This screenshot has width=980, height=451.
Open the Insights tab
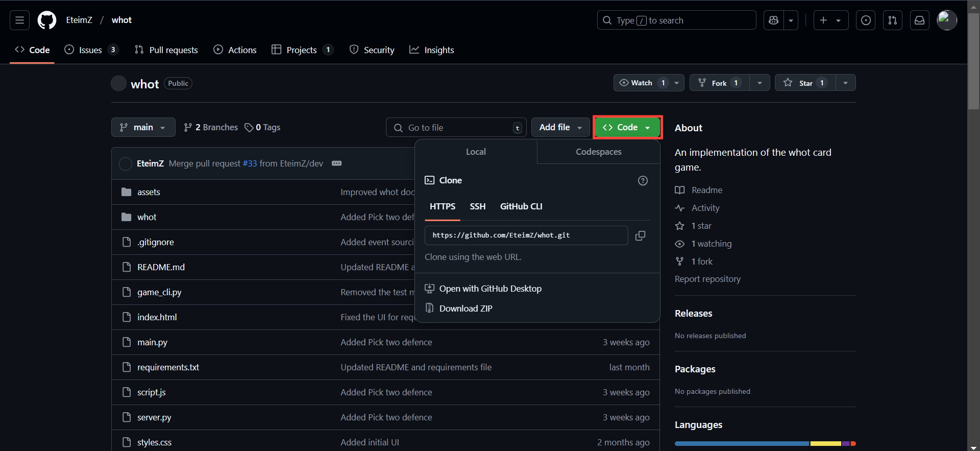432,50
